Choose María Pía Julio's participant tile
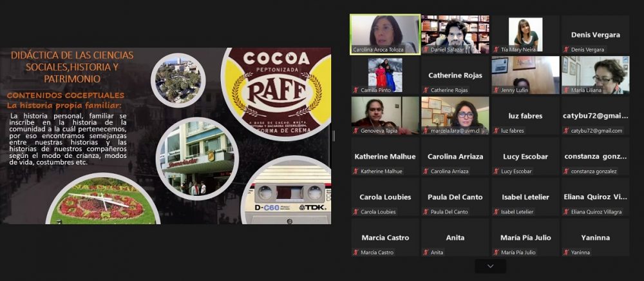 coord(526,237)
